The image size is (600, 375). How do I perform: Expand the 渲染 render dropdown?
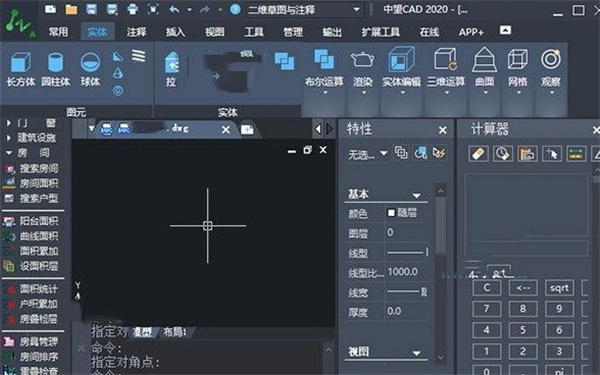point(364,92)
